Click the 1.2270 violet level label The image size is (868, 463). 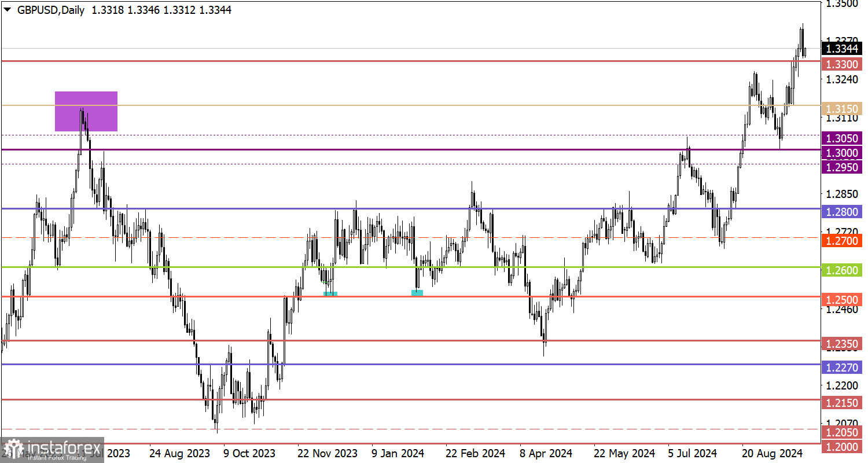pos(842,367)
